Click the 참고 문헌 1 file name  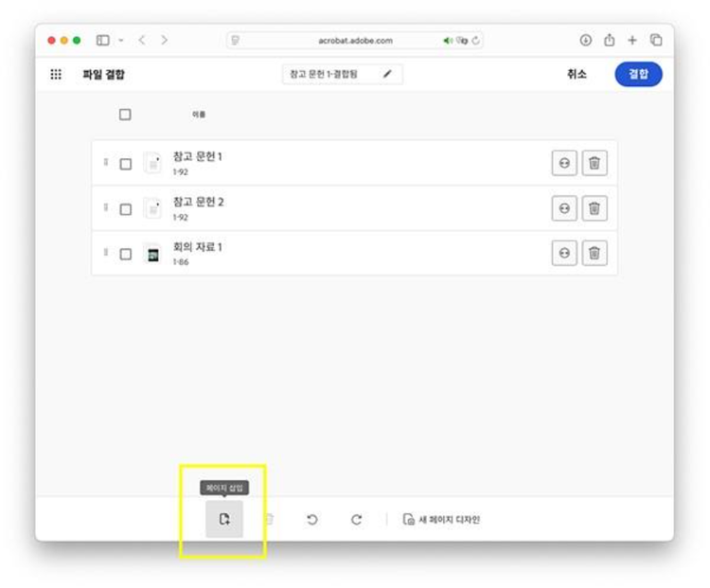[198, 157]
